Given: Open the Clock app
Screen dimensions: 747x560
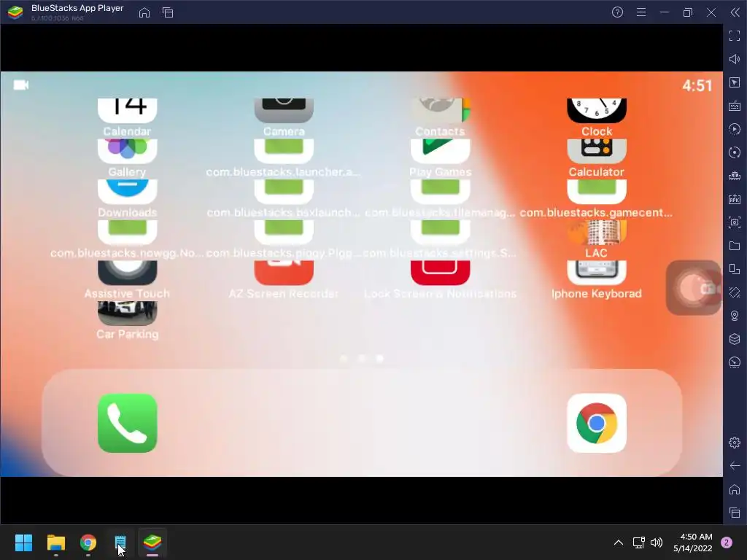Looking at the screenshot, I should coord(597,111).
